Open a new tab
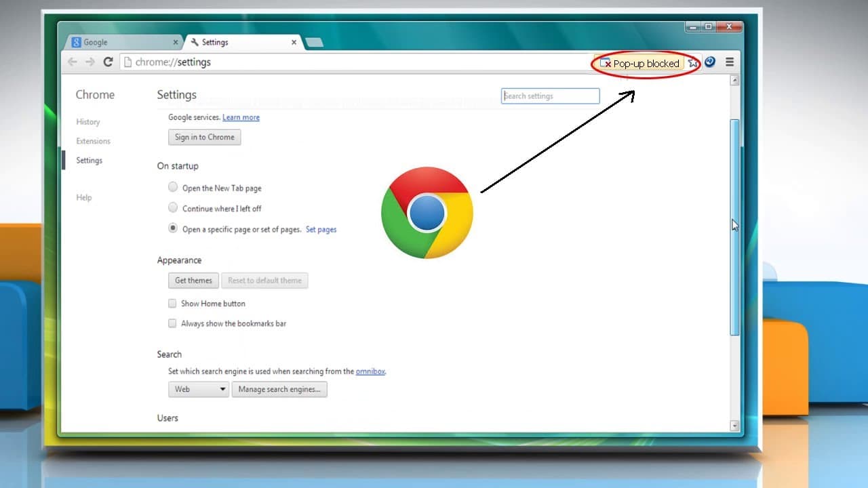The width and height of the screenshot is (868, 488). (314, 42)
